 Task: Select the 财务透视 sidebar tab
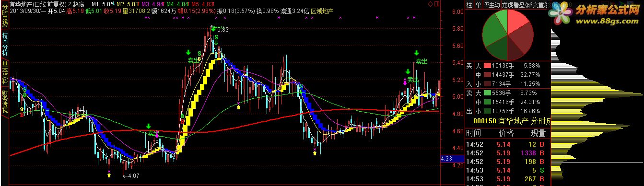pos(5,101)
